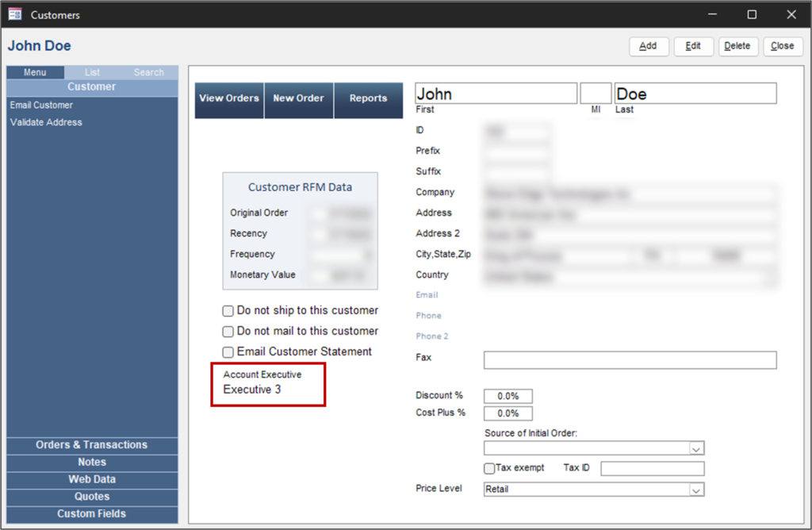Select Email Customer in the sidebar
Screen dimensions: 812x530
coord(41,106)
